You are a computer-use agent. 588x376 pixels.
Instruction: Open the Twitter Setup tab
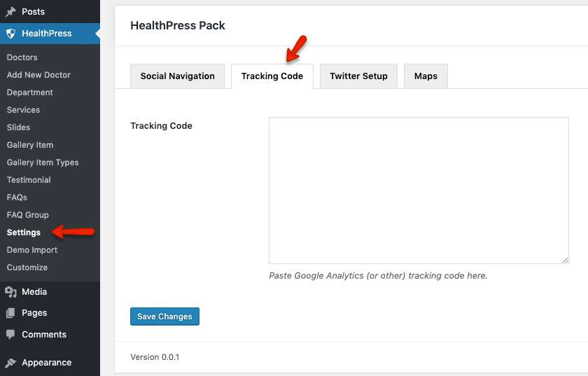(358, 76)
